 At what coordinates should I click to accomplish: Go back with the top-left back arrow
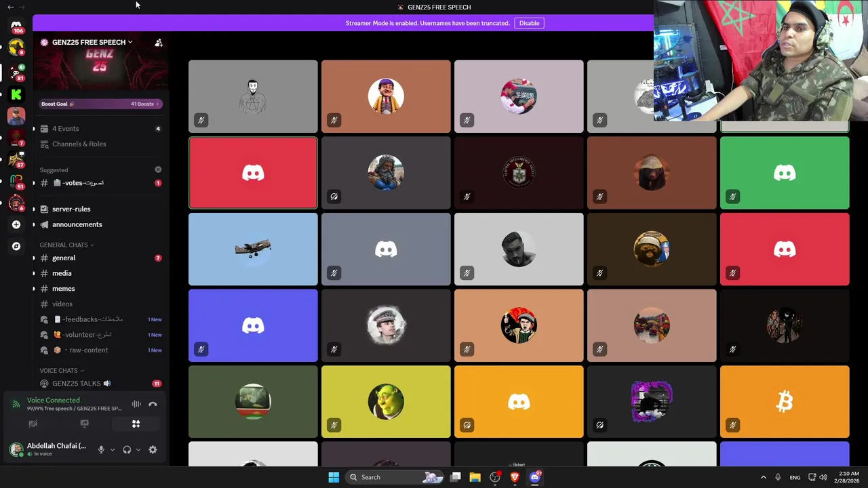pos(10,7)
